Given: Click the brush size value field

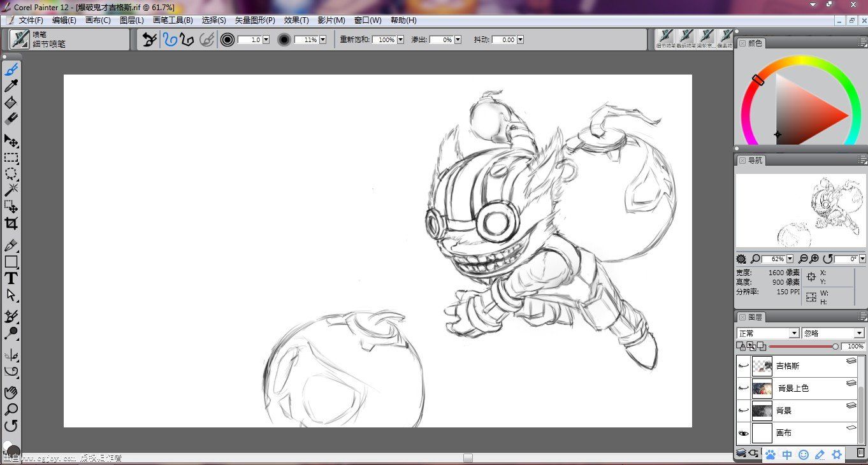Looking at the screenshot, I should [249, 39].
